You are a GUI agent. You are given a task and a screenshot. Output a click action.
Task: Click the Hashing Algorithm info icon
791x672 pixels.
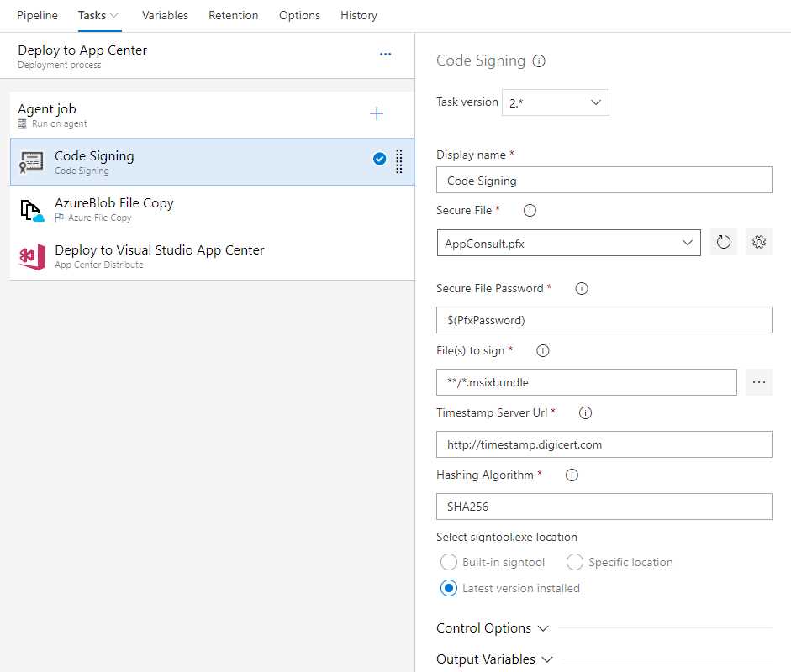pyautogui.click(x=572, y=475)
